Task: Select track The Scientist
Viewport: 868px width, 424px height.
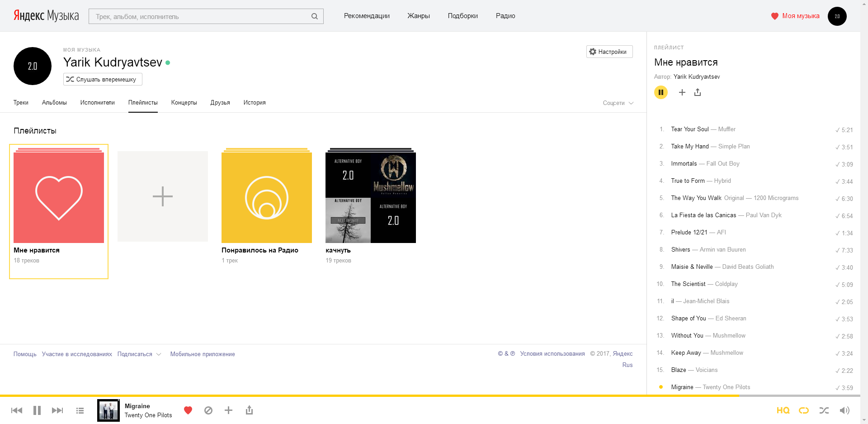Action: pos(688,284)
